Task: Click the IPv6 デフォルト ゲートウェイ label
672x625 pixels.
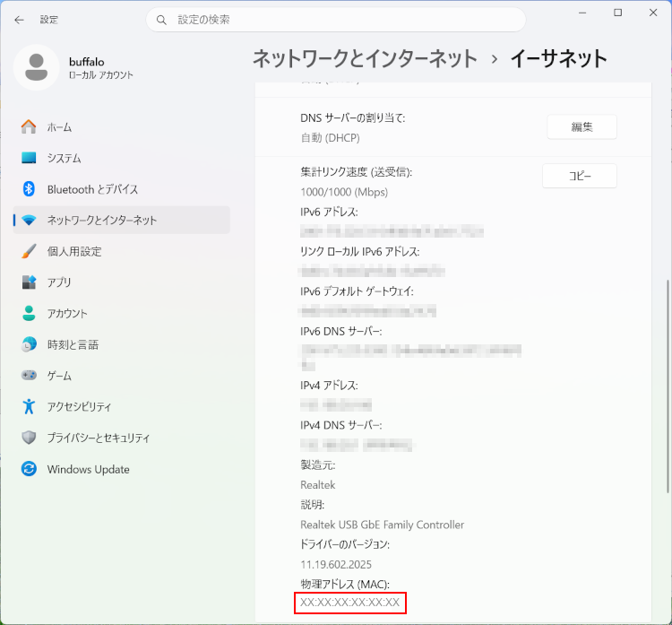Action: [x=357, y=291]
